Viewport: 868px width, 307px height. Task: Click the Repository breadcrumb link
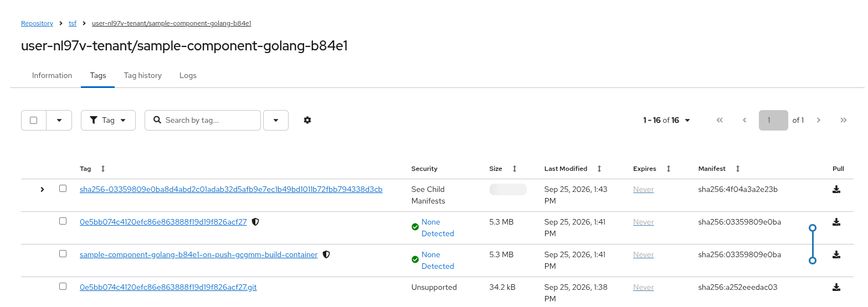coord(37,23)
